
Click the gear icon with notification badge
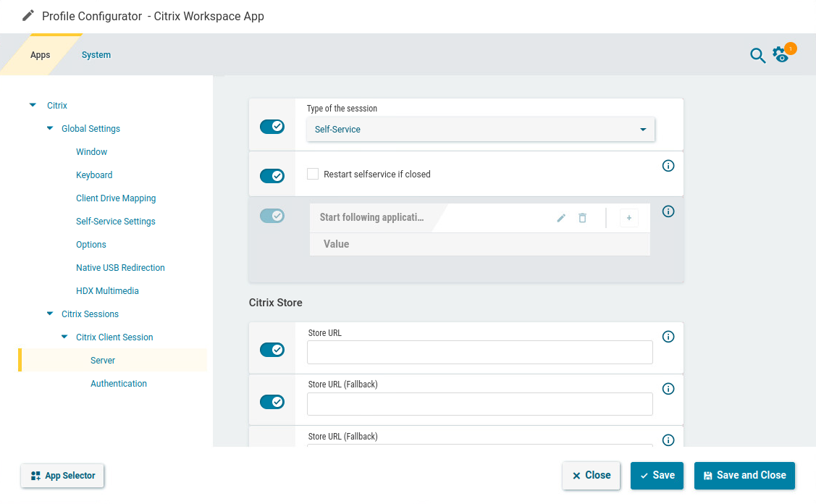(781, 55)
